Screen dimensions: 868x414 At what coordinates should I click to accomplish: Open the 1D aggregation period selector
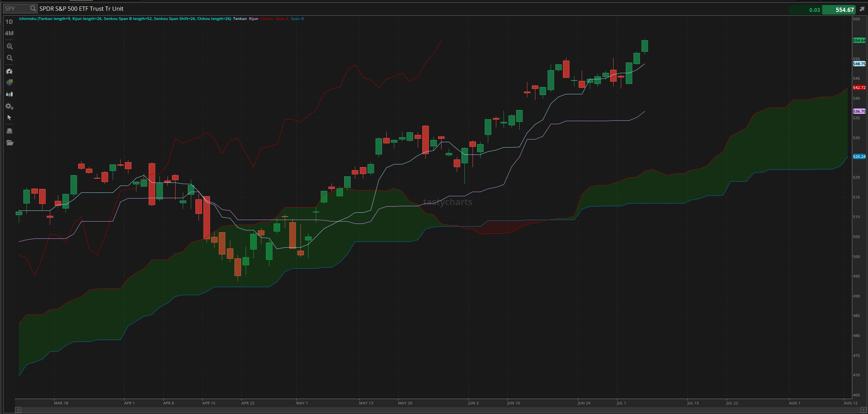9,22
